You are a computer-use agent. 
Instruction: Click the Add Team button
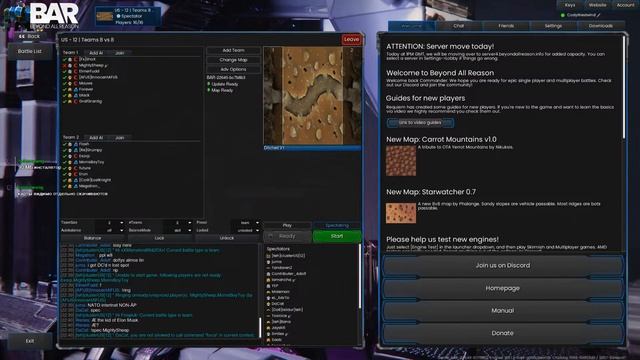[233, 50]
